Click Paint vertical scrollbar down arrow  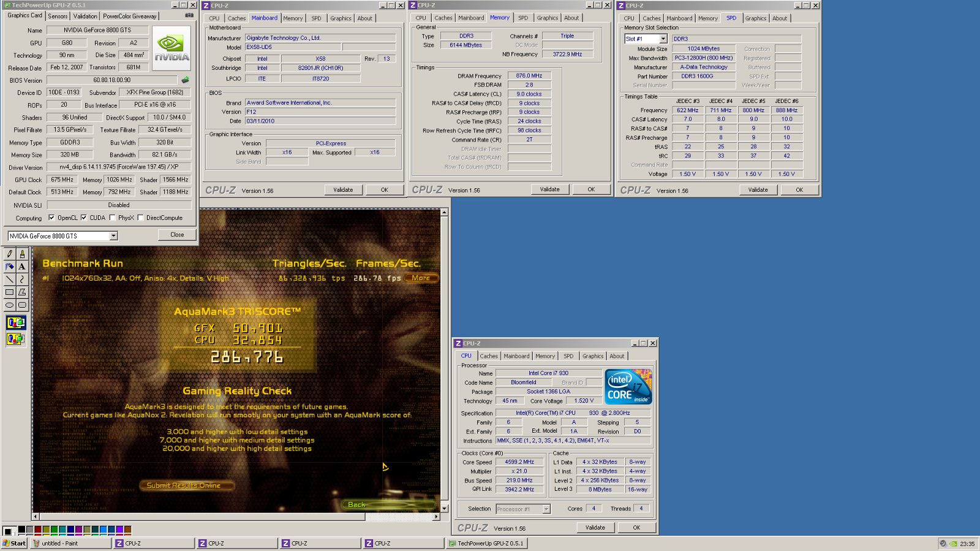[x=445, y=508]
